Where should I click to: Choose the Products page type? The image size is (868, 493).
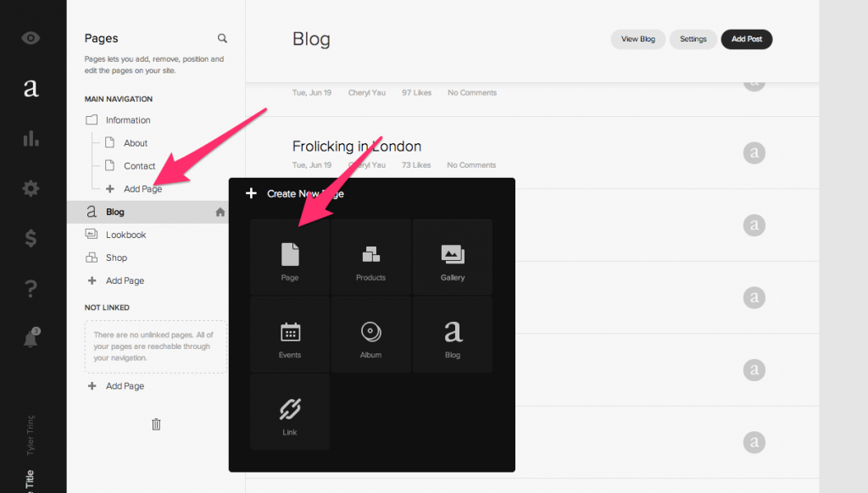pos(370,257)
